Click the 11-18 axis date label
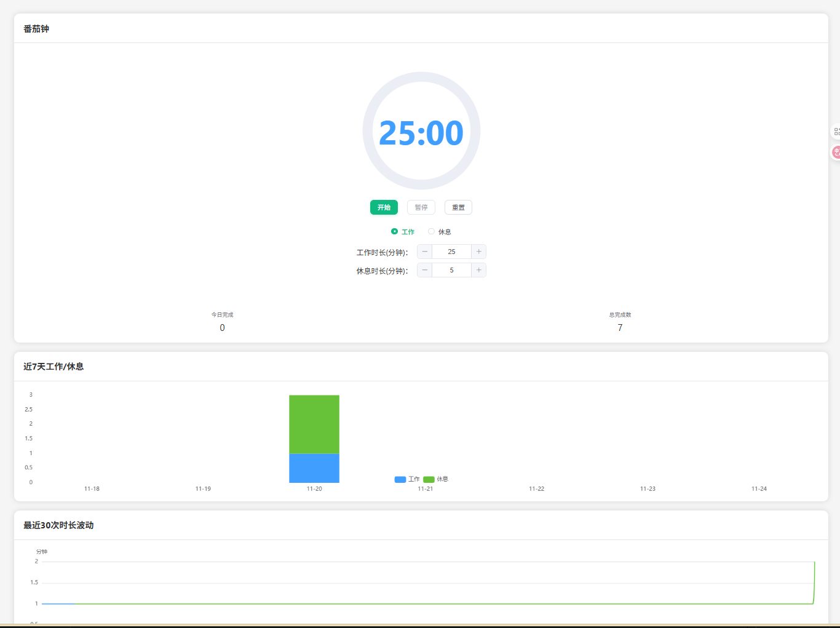840x628 pixels. click(92, 489)
